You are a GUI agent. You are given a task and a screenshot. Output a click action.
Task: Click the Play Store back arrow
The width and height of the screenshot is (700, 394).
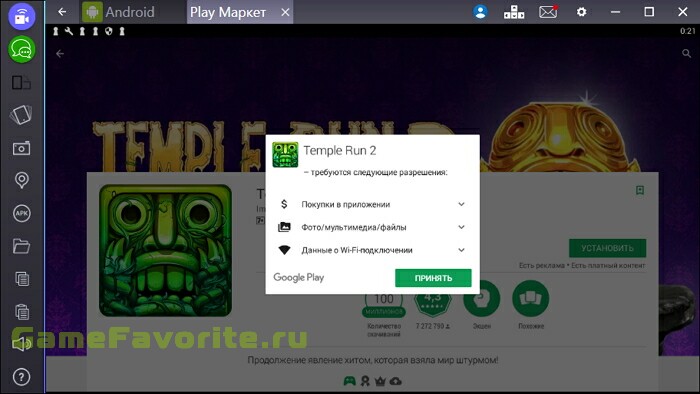point(60,54)
